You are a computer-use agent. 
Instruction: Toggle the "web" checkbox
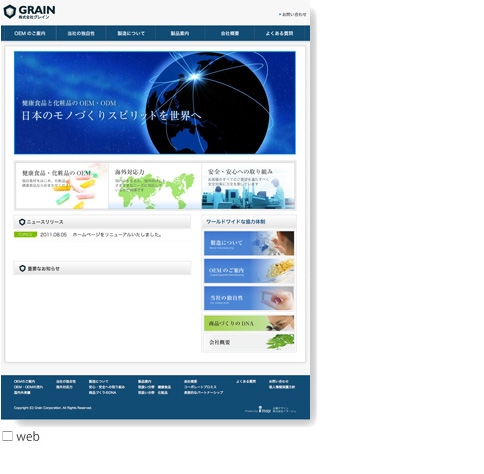point(7,436)
